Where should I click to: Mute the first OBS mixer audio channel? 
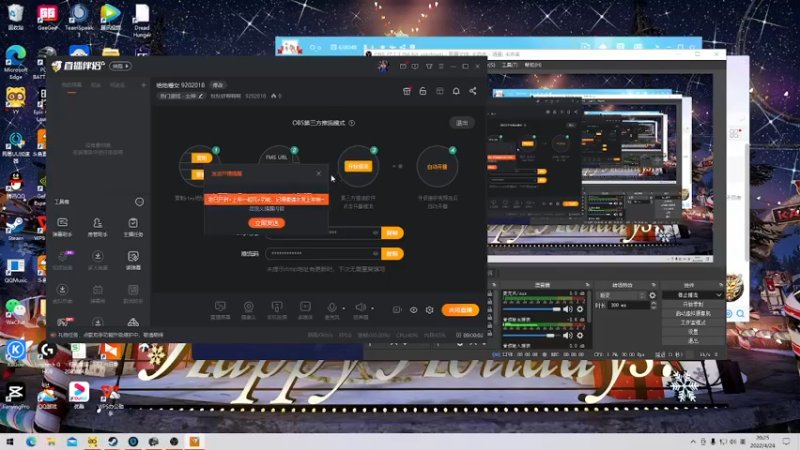(x=567, y=309)
